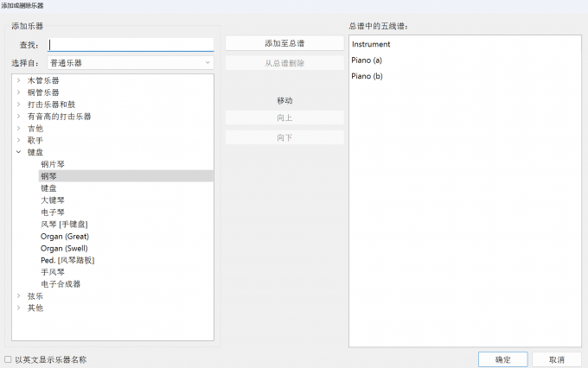Select the 其他 category label
Screen dimensions: 588x368
[35, 308]
